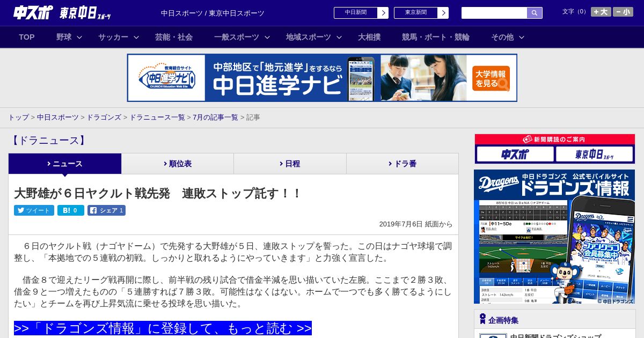This screenshot has width=644, height=338.
Task: Go to トップ breadcrumb link
Action: click(x=18, y=117)
